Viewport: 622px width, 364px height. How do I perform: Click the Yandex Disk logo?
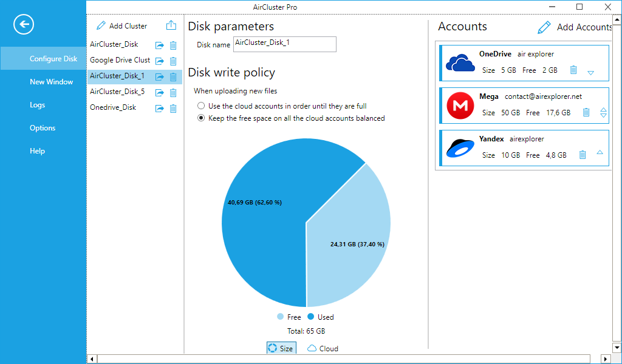click(x=460, y=148)
